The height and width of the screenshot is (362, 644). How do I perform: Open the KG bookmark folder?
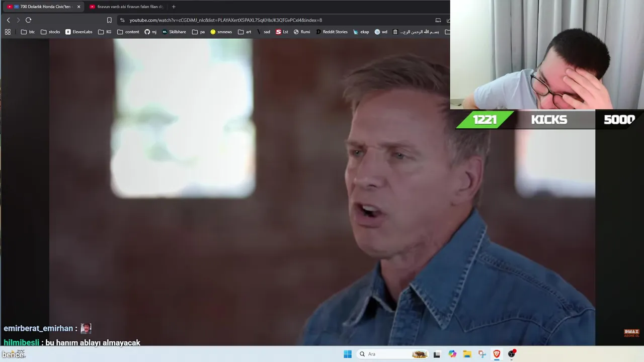105,32
